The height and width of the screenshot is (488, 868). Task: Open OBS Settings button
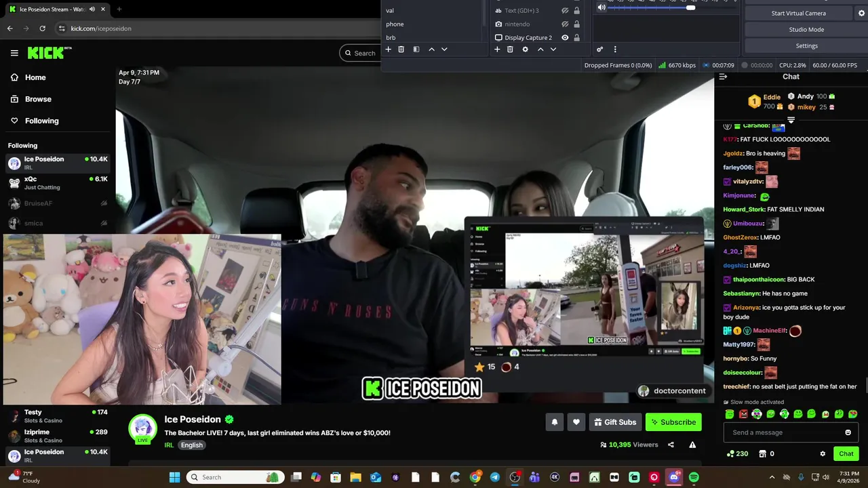806,46
